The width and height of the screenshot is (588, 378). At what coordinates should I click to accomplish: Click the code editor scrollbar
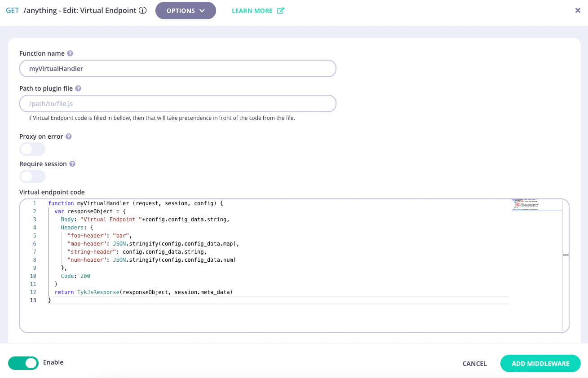(x=566, y=255)
